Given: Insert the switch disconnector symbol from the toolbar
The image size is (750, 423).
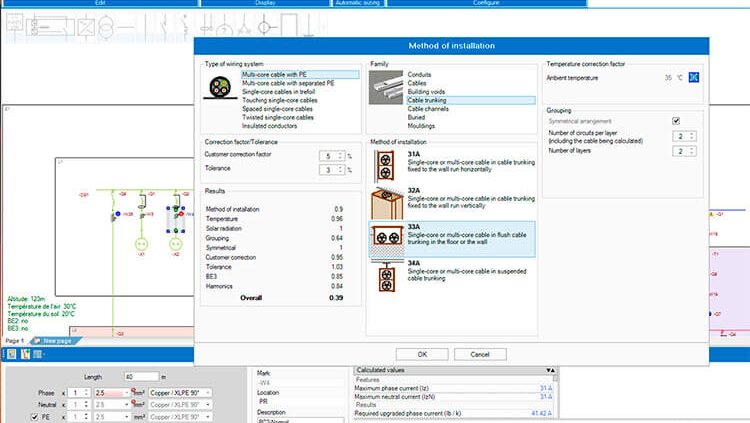Looking at the screenshot, I should (165, 25).
